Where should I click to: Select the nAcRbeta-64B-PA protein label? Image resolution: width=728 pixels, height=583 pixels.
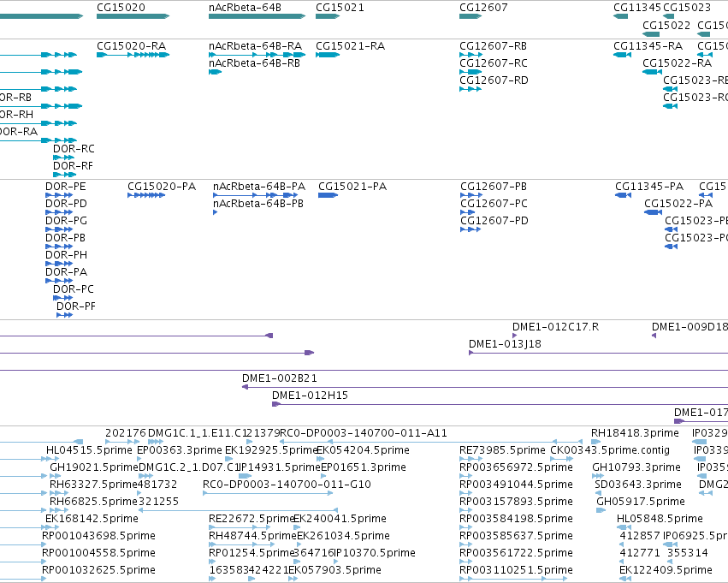pos(259,187)
